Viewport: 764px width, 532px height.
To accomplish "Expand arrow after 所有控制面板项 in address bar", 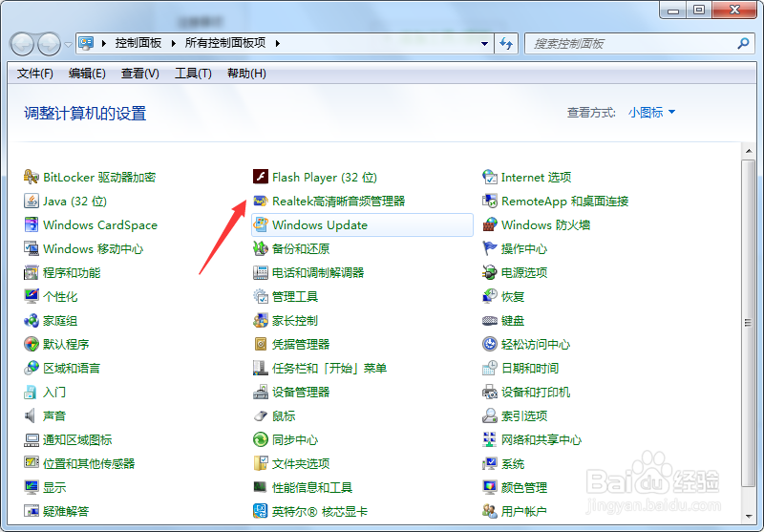I will point(278,43).
